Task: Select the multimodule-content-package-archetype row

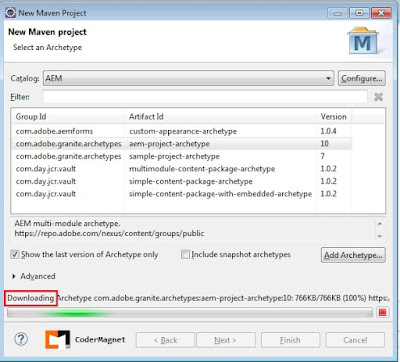Action: 182,169
